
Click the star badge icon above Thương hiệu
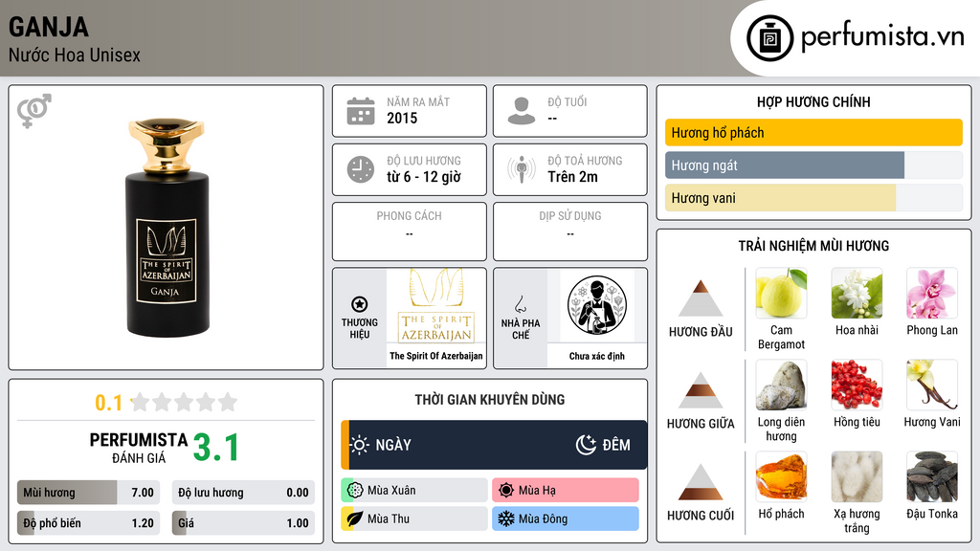coord(360,304)
